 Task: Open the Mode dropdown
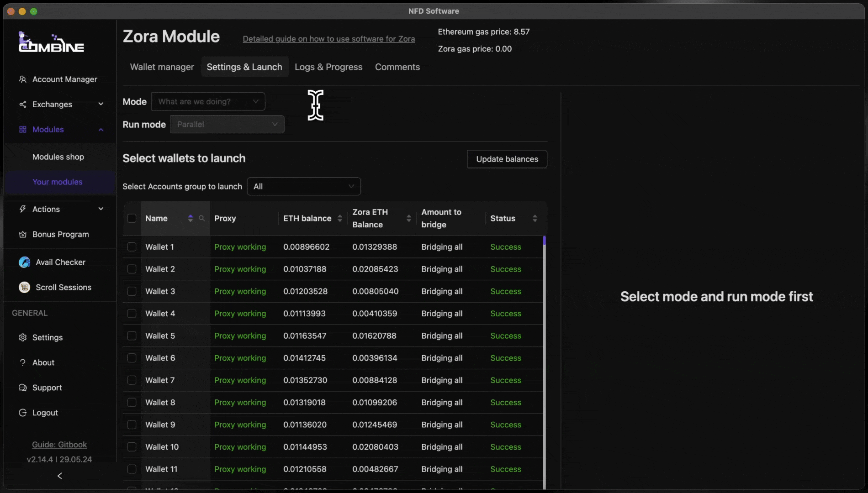(x=208, y=101)
